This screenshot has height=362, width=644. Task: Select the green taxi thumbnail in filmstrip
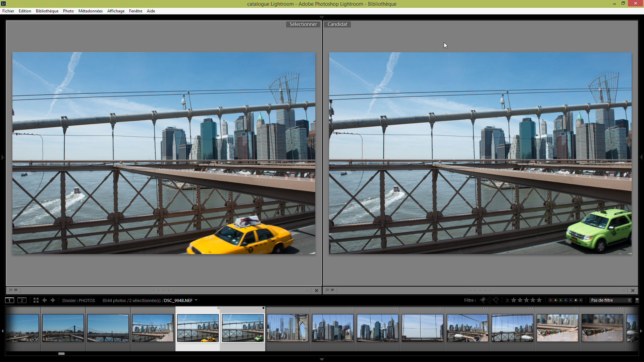[x=243, y=328]
